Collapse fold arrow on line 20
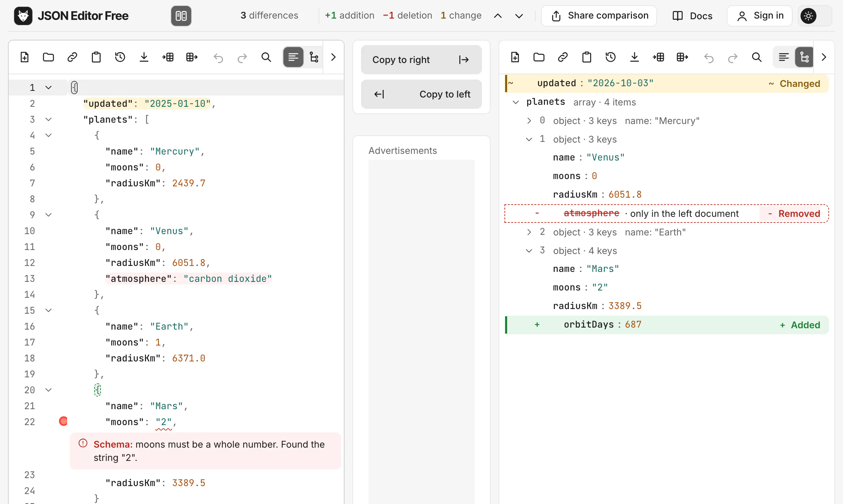 (x=48, y=390)
